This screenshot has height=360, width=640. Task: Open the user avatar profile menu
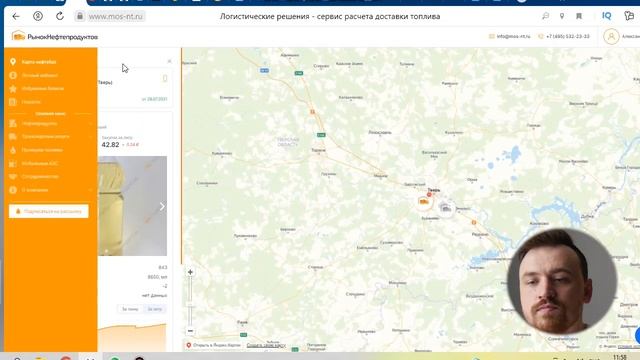pyautogui.click(x=611, y=37)
